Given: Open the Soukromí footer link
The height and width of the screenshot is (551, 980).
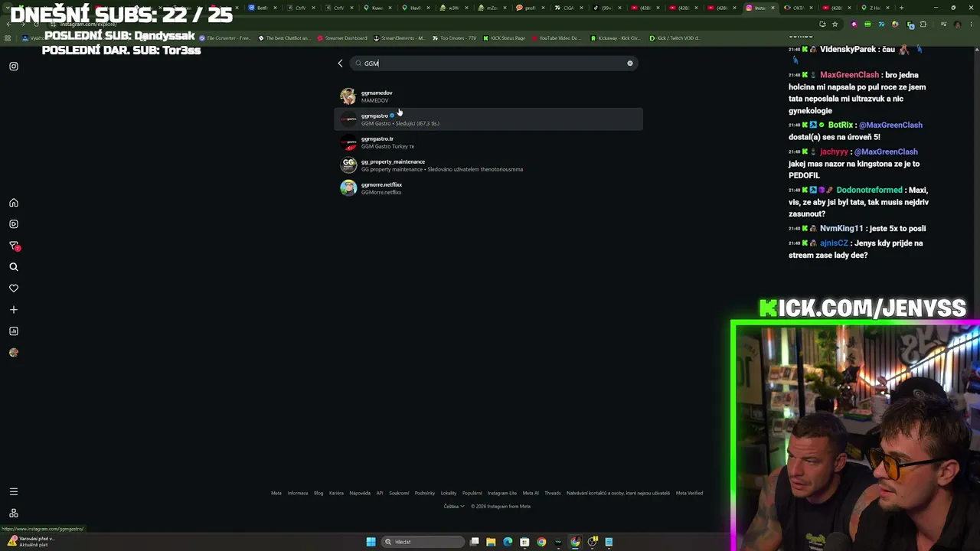Looking at the screenshot, I should point(399,493).
